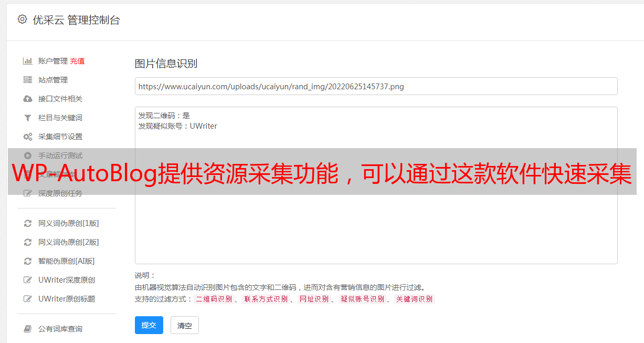Click the gears icon next to 采集细节设置
Image resolution: width=644 pixels, height=343 pixels.
click(28, 137)
